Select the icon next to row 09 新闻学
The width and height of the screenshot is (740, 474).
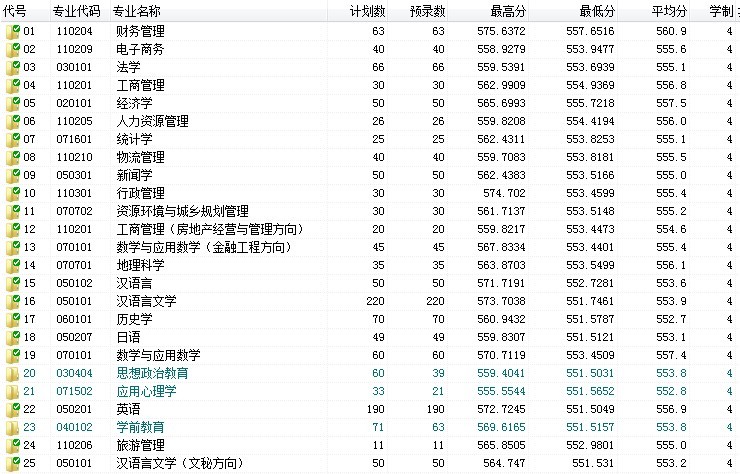[x=13, y=175]
